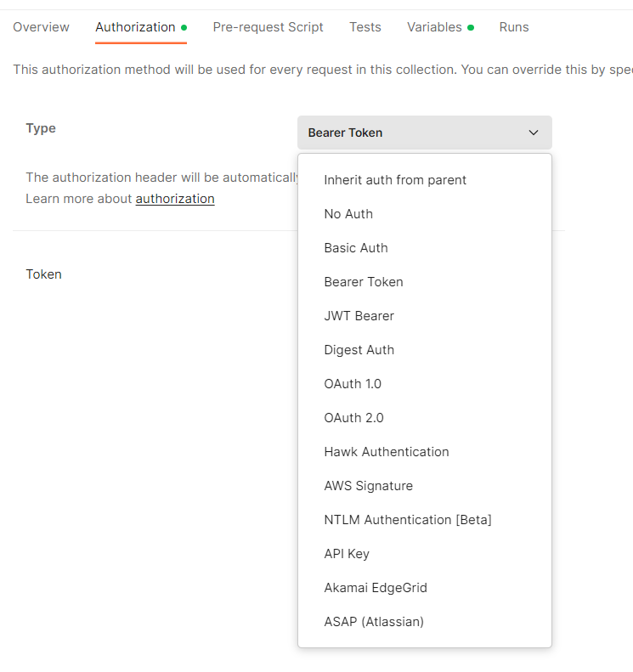Choose JWT Bearer auth type
The image size is (633, 672).
[359, 316]
